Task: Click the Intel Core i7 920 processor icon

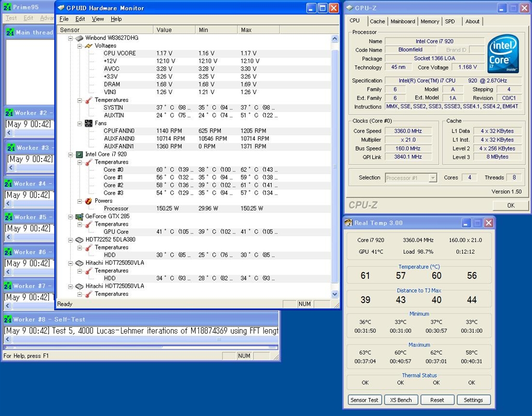Action: point(79,154)
